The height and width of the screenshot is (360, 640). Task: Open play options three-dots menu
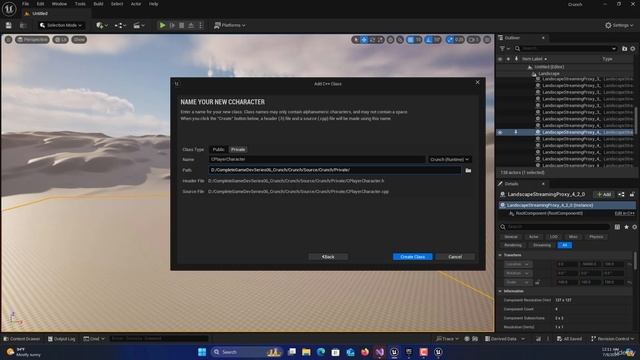point(200,25)
